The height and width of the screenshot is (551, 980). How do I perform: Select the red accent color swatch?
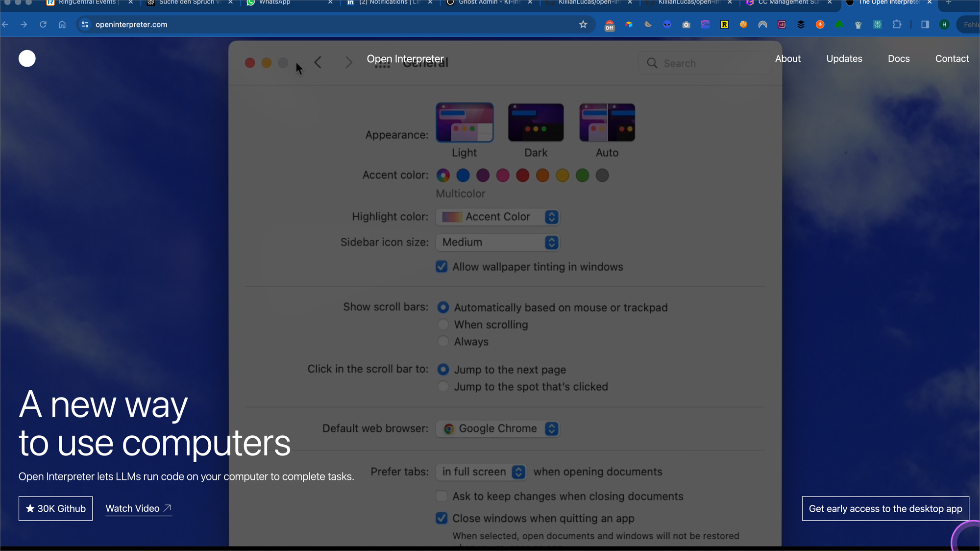(523, 175)
